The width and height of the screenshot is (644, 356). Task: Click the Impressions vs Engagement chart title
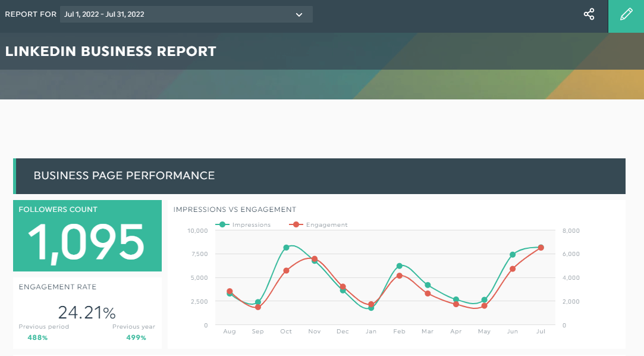click(234, 210)
